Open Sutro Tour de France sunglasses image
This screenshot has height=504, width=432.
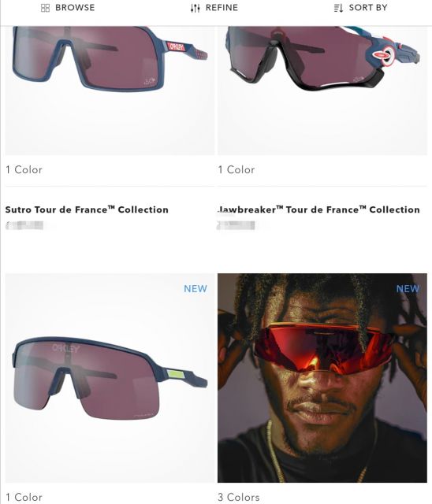tap(110, 91)
